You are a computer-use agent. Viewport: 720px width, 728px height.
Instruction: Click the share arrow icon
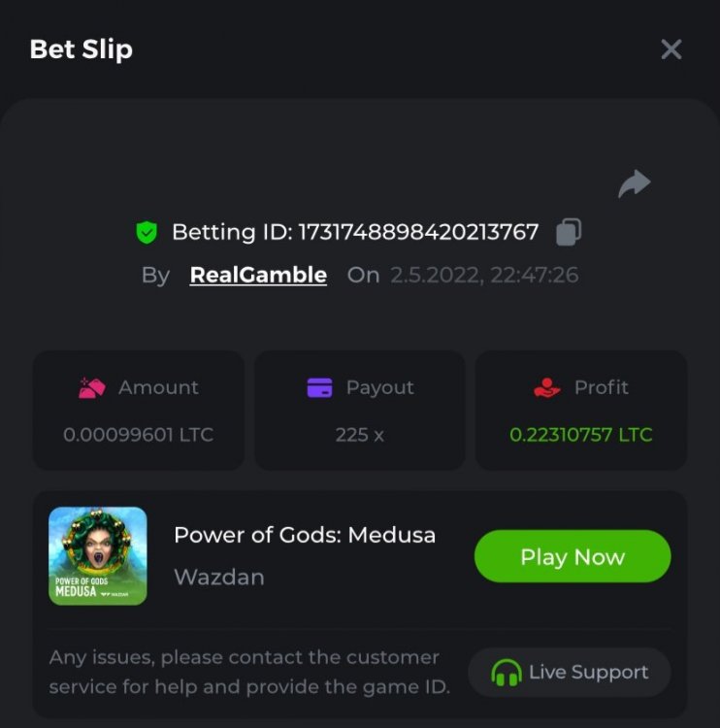635,183
